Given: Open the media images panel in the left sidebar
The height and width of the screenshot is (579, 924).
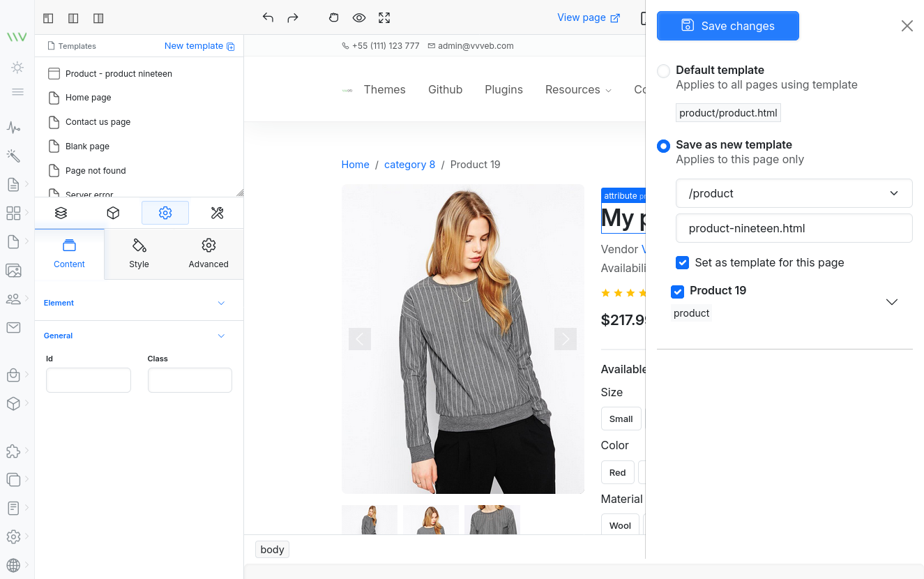Looking at the screenshot, I should (x=13, y=271).
